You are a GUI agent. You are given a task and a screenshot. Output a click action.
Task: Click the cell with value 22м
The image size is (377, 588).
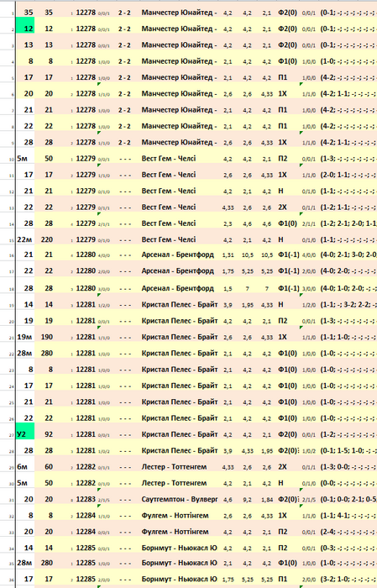25,239
